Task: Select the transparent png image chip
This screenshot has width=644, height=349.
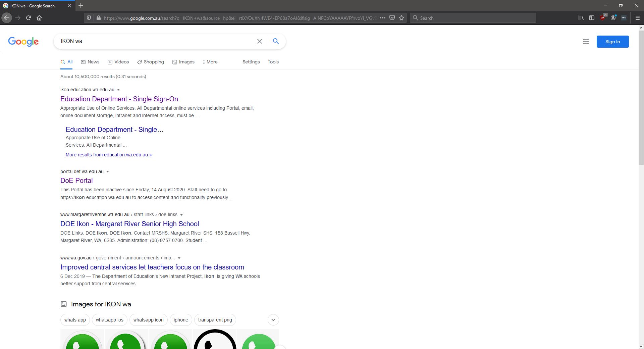Action: point(215,320)
